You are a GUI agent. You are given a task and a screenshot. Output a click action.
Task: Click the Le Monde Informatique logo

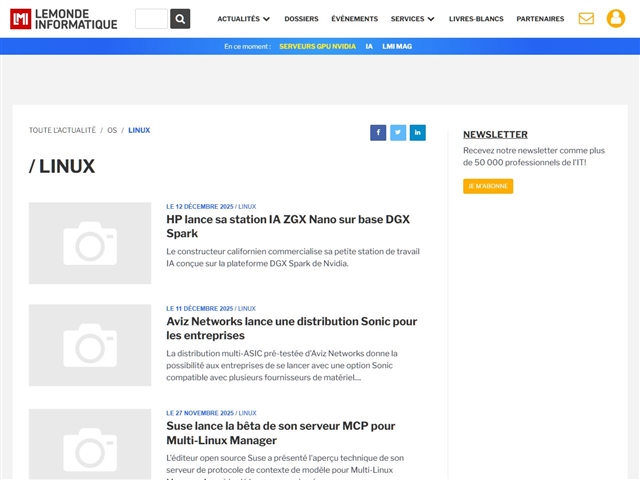point(64,19)
